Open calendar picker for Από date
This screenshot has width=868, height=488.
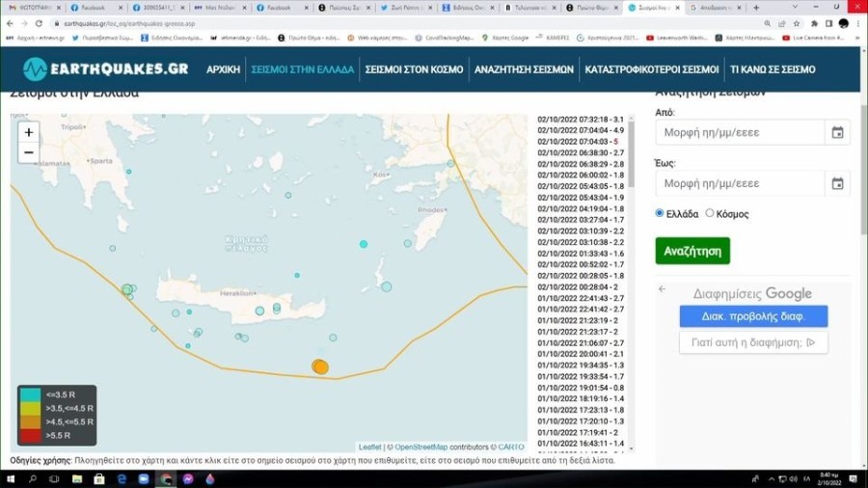[x=837, y=132]
